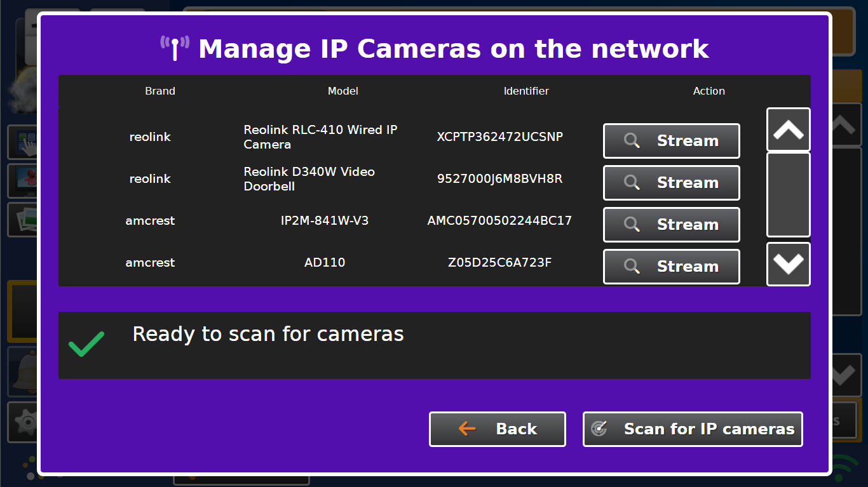Click the radar icon on the scan button
The image size is (868, 487).
pos(599,429)
